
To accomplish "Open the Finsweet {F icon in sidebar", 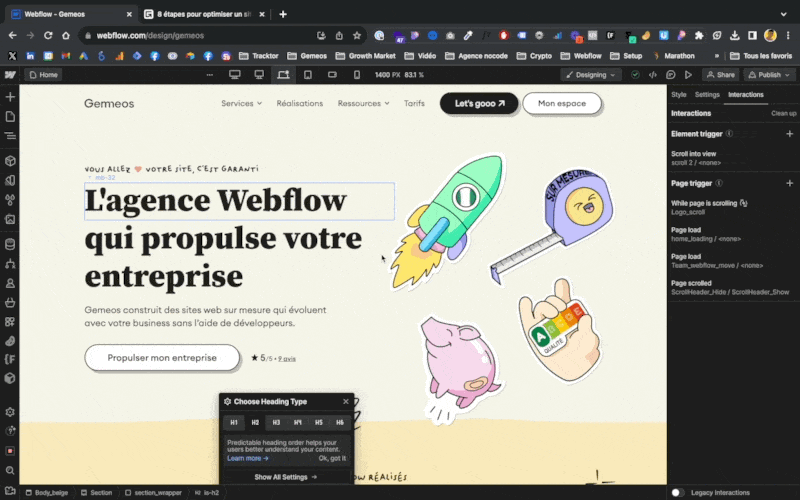I will click(x=10, y=359).
